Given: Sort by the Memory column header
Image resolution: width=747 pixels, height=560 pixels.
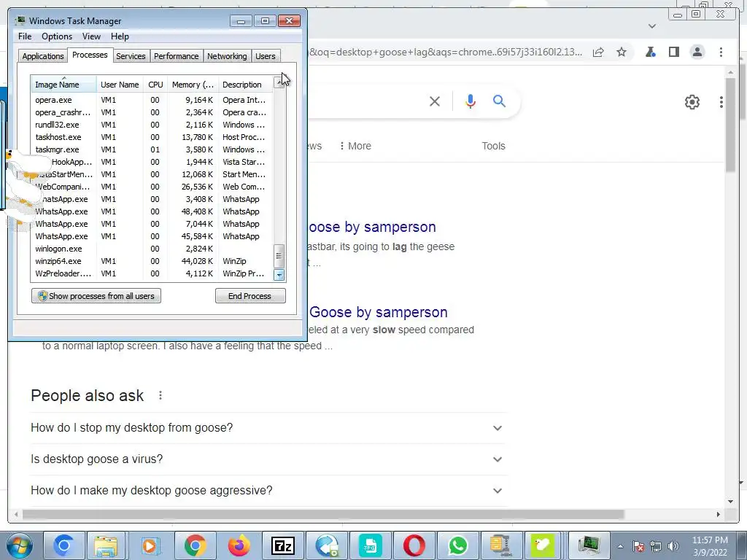Looking at the screenshot, I should click(x=193, y=85).
